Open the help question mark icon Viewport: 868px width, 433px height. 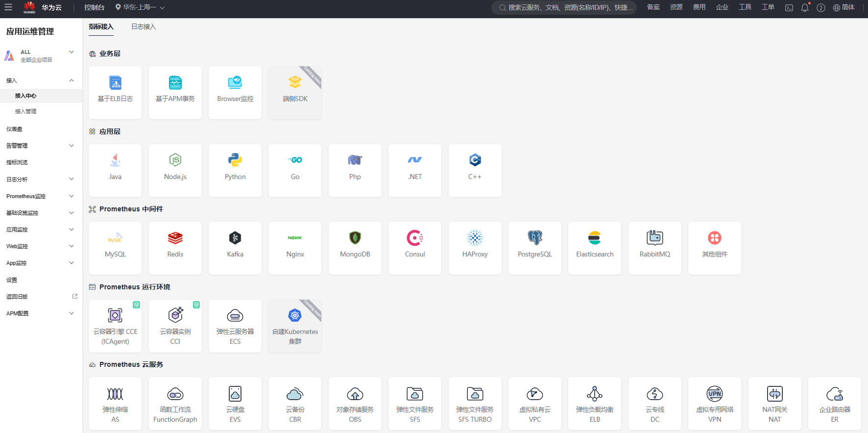click(821, 8)
